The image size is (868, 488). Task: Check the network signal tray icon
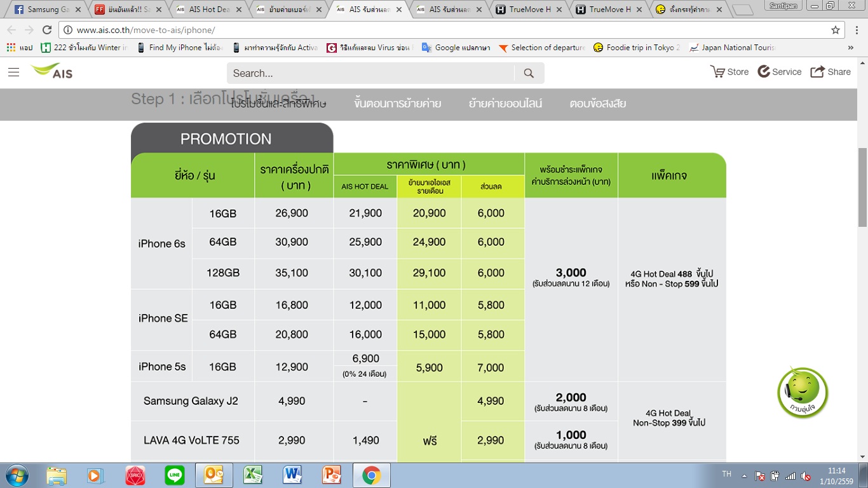point(790,476)
